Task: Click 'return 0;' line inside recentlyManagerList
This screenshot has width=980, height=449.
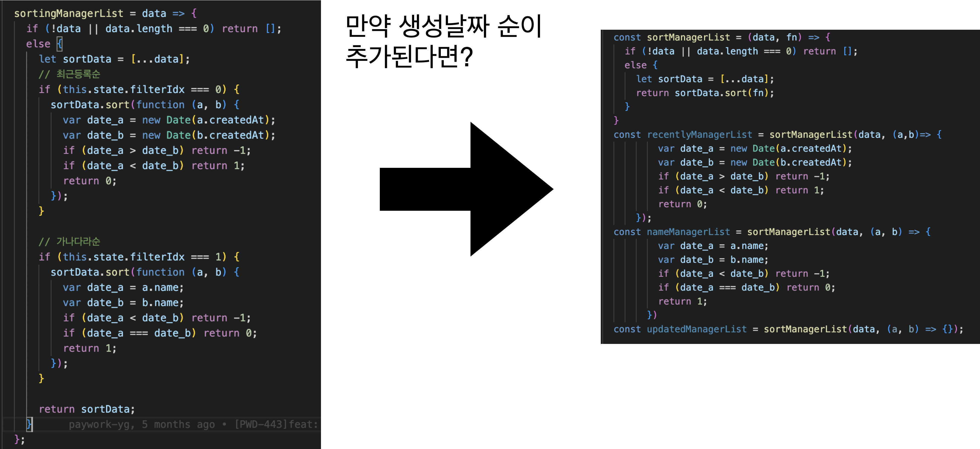Action: click(x=682, y=204)
